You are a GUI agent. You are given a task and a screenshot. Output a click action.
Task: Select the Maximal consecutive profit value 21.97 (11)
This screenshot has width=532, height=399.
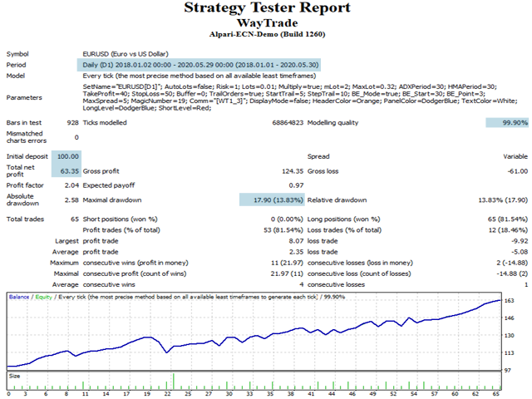point(287,273)
